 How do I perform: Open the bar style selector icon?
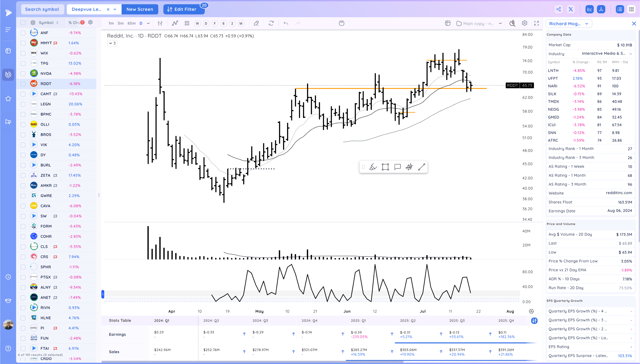pyautogui.click(x=160, y=23)
